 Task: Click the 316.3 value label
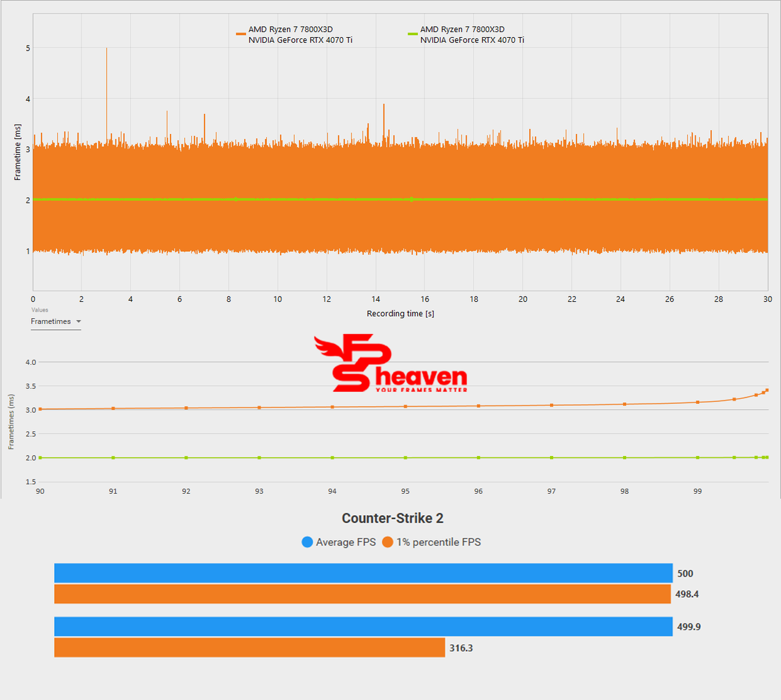461,648
